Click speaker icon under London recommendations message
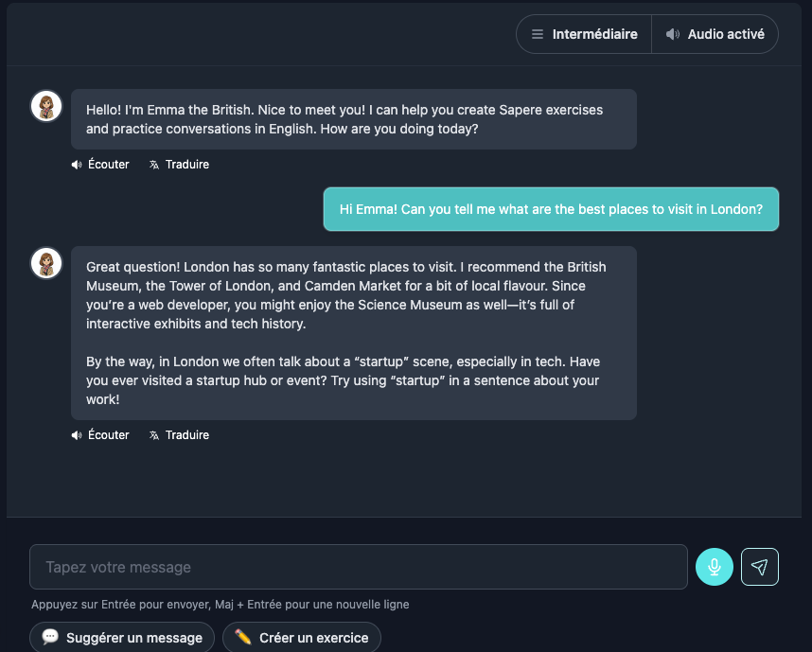 tap(77, 435)
